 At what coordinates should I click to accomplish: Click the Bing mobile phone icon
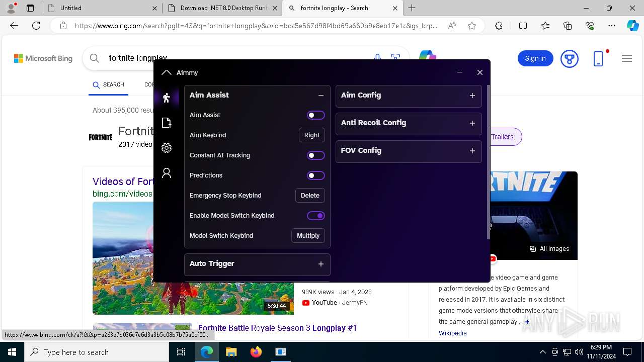tap(598, 59)
